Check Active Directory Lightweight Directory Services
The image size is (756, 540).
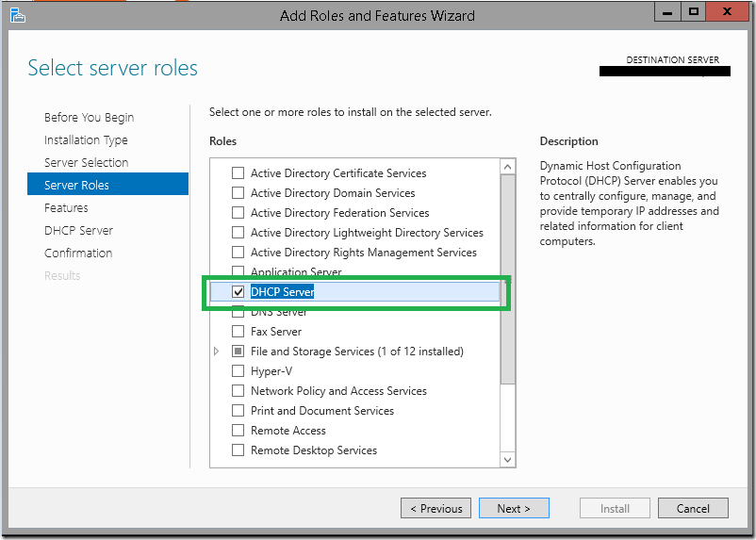[x=238, y=233]
